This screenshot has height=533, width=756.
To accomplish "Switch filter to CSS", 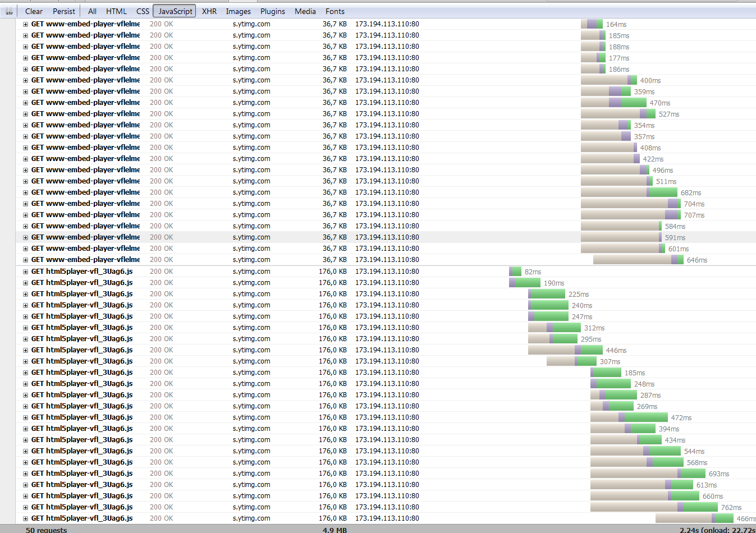I will click(x=143, y=11).
